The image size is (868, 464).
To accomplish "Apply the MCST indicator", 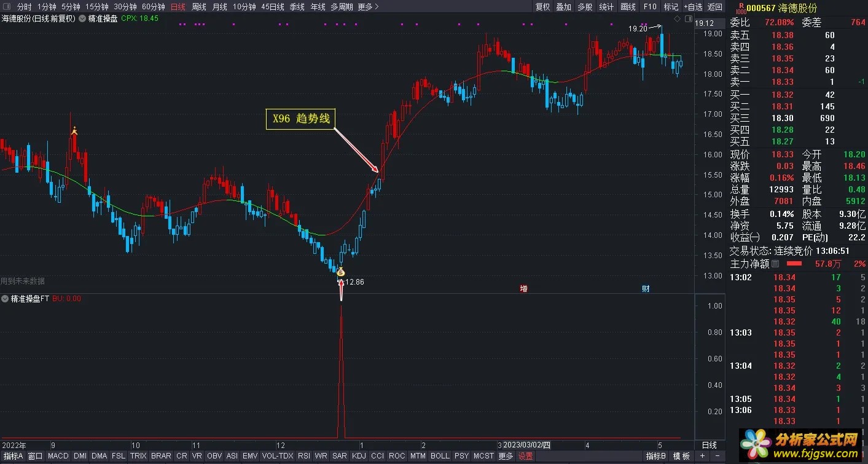I will pyautogui.click(x=483, y=456).
